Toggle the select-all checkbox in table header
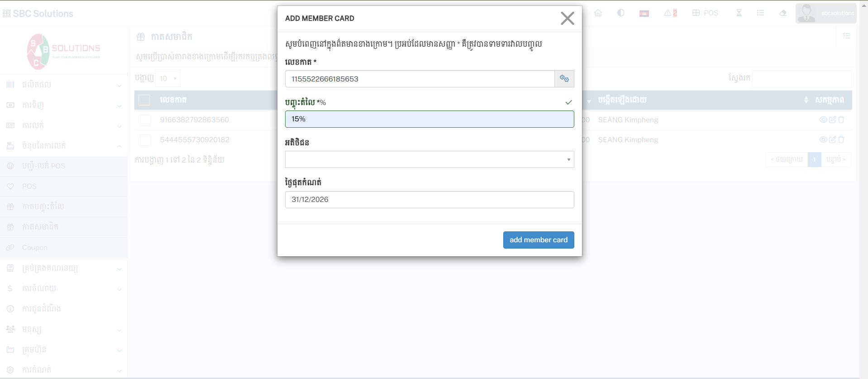The height and width of the screenshot is (379, 868). [144, 100]
